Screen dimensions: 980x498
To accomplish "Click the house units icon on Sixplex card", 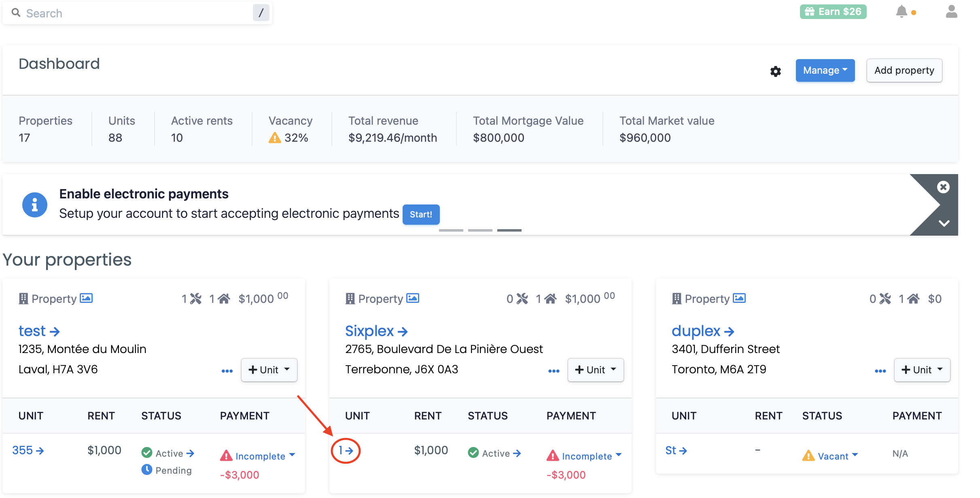I will click(x=550, y=299).
